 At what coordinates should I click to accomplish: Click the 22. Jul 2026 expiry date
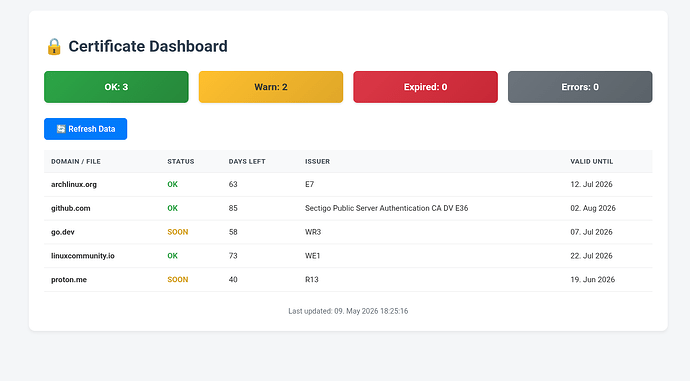pyautogui.click(x=591, y=256)
